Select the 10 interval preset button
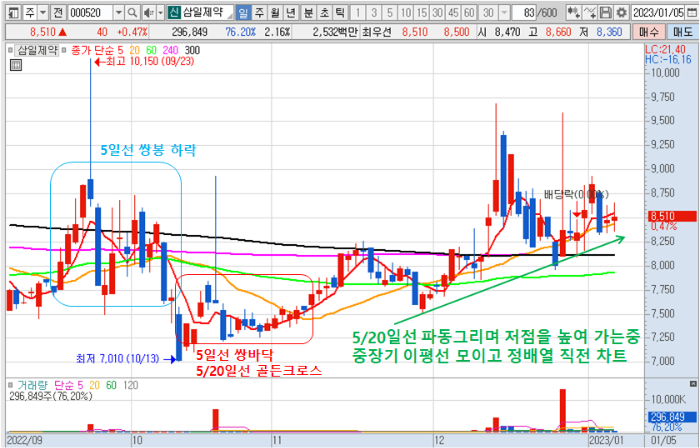 coord(405,12)
